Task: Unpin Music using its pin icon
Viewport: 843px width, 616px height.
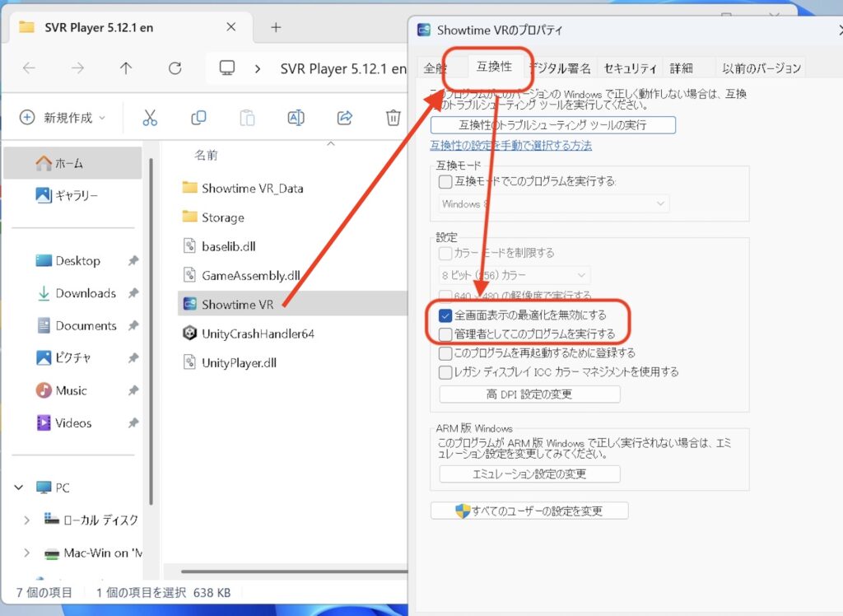Action: (x=133, y=390)
